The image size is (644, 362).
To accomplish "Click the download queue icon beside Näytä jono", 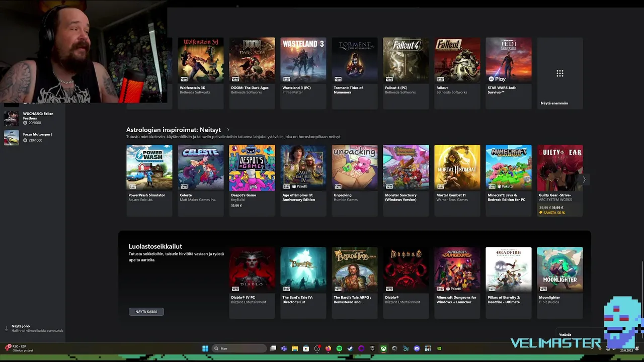I will [7, 328].
